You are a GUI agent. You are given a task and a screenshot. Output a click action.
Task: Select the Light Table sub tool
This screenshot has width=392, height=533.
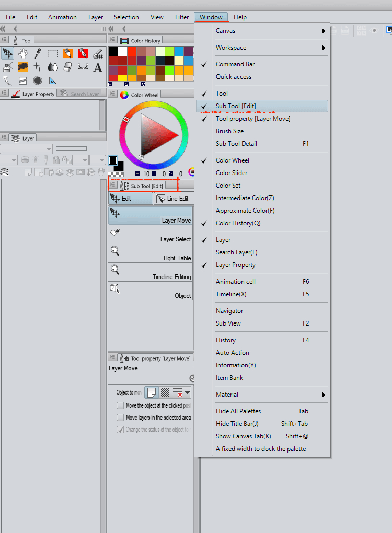pos(151,253)
